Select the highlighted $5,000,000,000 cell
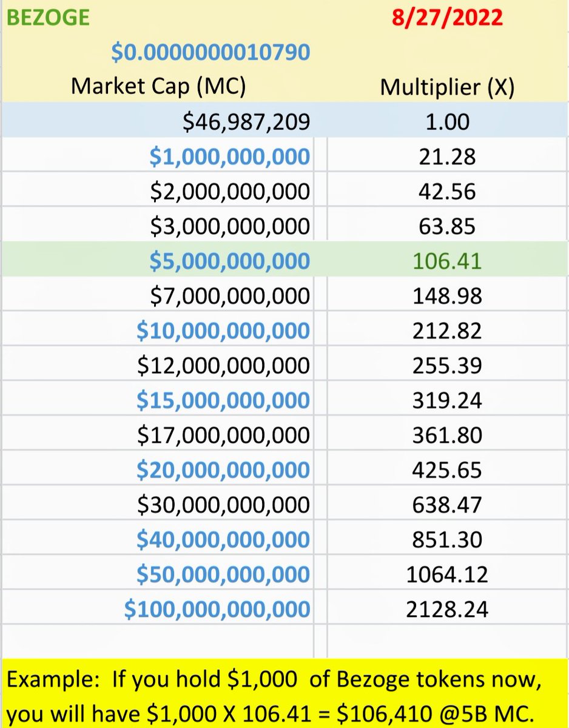569x728 pixels. click(230, 261)
